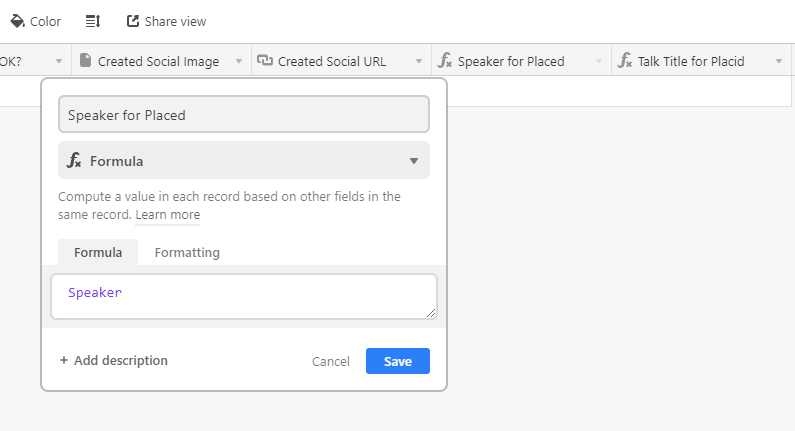Click the Created Social URL link icon
The width and height of the screenshot is (795, 431).
pos(265,61)
